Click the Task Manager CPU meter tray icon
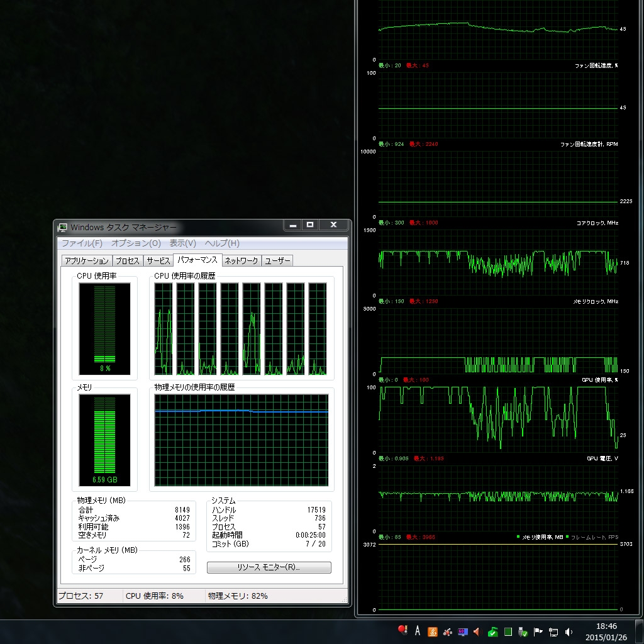The image size is (644, 644). (x=508, y=631)
